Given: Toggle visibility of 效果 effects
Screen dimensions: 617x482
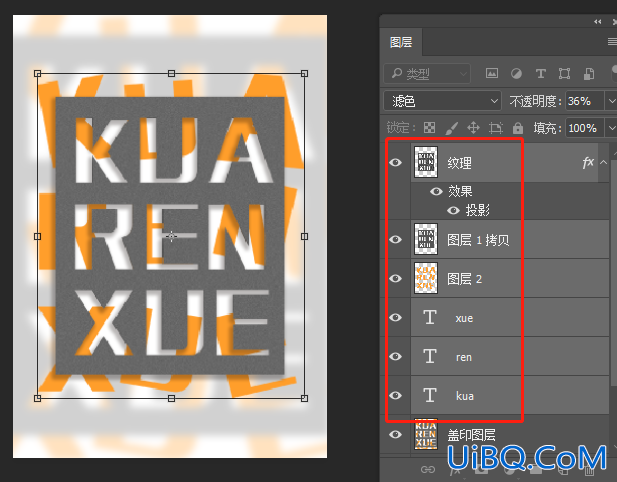Looking at the screenshot, I should (x=436, y=192).
